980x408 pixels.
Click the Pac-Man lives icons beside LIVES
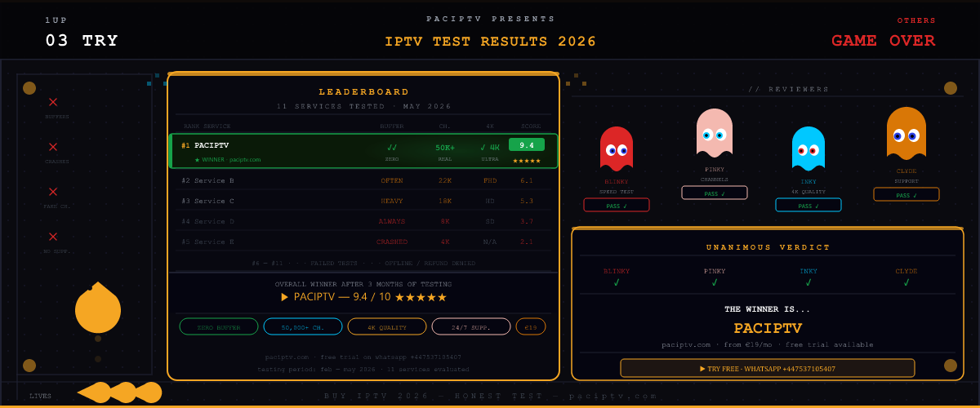(120, 392)
